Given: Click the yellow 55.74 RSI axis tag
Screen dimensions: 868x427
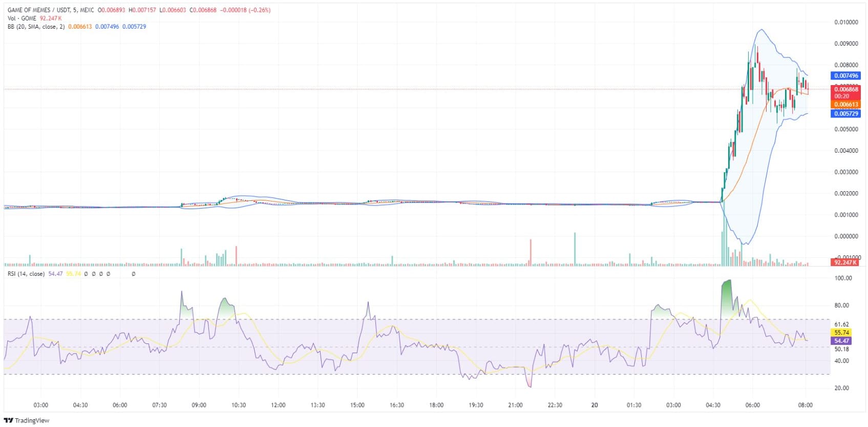Looking at the screenshot, I should point(841,333).
